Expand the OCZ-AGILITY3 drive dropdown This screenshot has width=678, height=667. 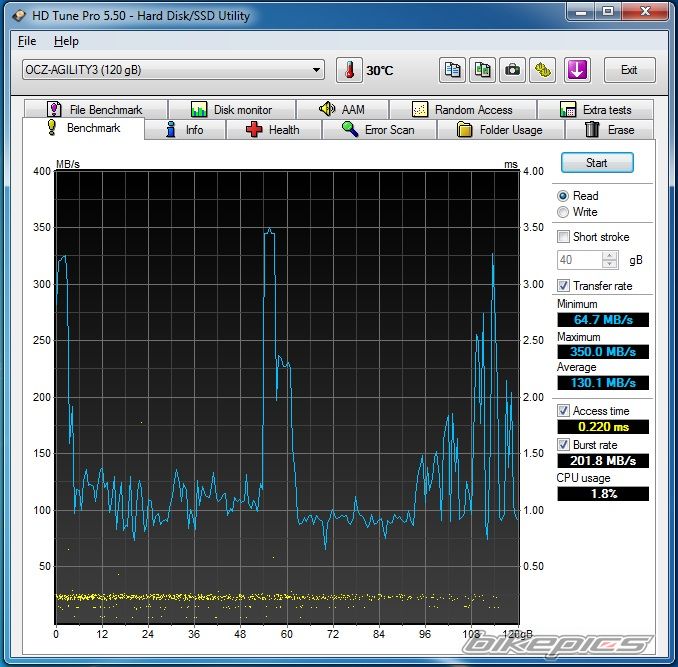click(x=317, y=70)
